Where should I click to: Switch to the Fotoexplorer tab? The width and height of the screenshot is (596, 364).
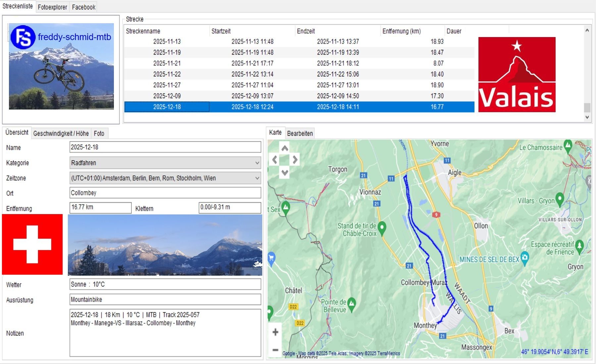[x=52, y=7]
